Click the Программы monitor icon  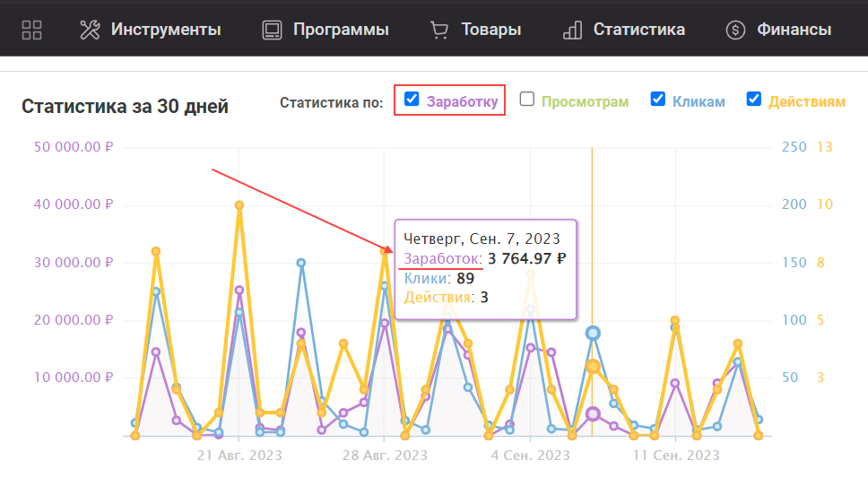coord(272,30)
